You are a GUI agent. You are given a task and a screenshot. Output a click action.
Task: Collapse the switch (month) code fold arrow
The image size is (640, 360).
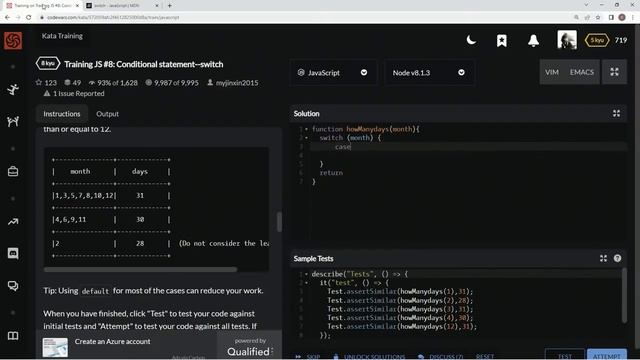pos(307,138)
